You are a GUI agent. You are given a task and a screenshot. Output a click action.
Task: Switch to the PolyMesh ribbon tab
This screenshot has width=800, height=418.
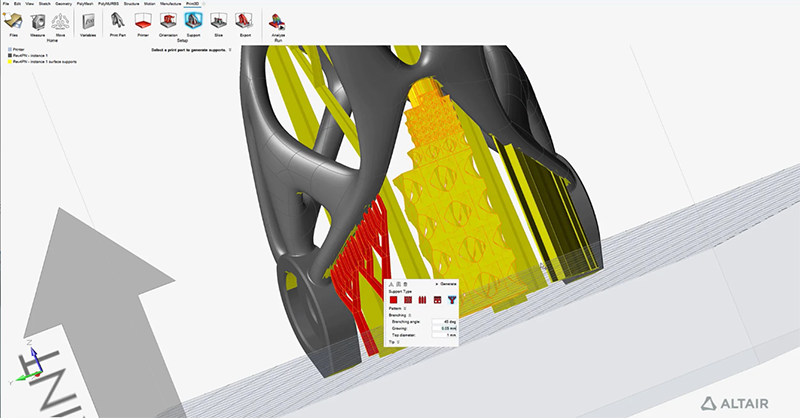pyautogui.click(x=85, y=4)
